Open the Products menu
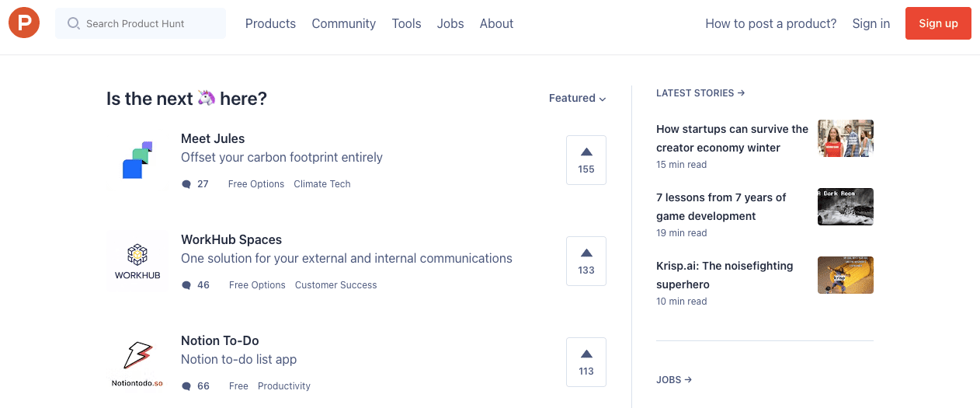980x408 pixels. click(x=270, y=23)
